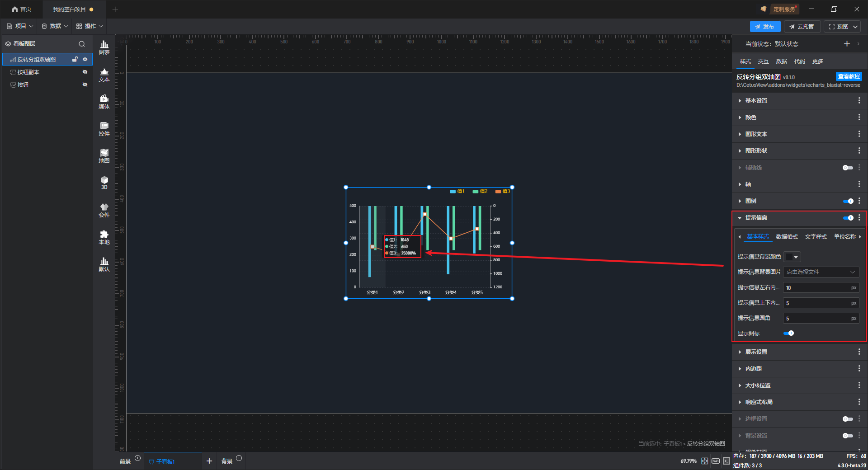Disable the 显示图标 switch
This screenshot has height=470, width=868.
(x=788, y=334)
